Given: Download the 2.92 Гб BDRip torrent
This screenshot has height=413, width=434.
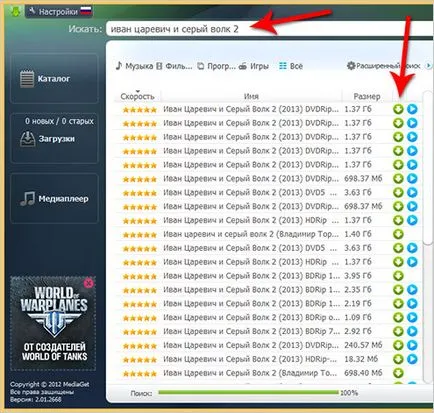Looking at the screenshot, I should [x=398, y=331].
